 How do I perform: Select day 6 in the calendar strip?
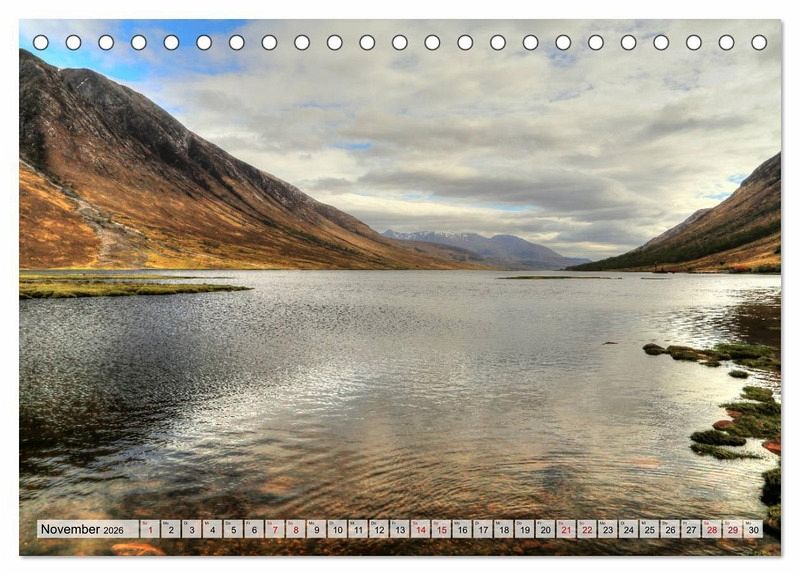click(x=254, y=529)
